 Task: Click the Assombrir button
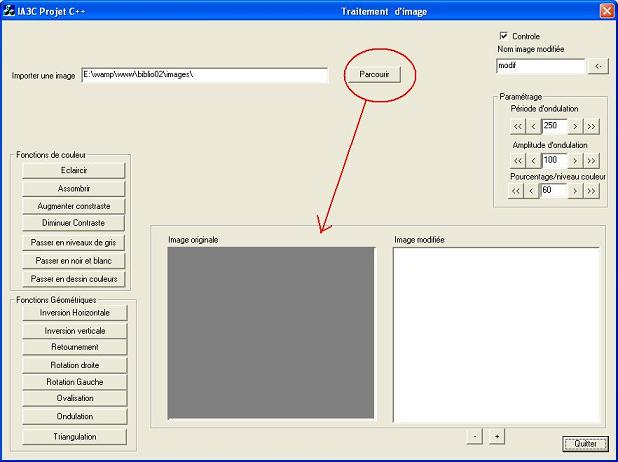tap(74, 189)
